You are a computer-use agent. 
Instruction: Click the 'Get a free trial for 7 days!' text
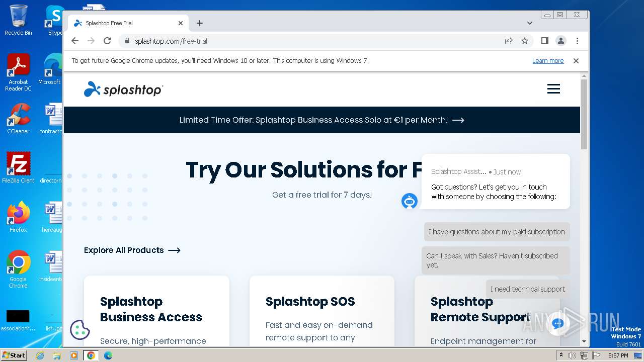click(322, 195)
